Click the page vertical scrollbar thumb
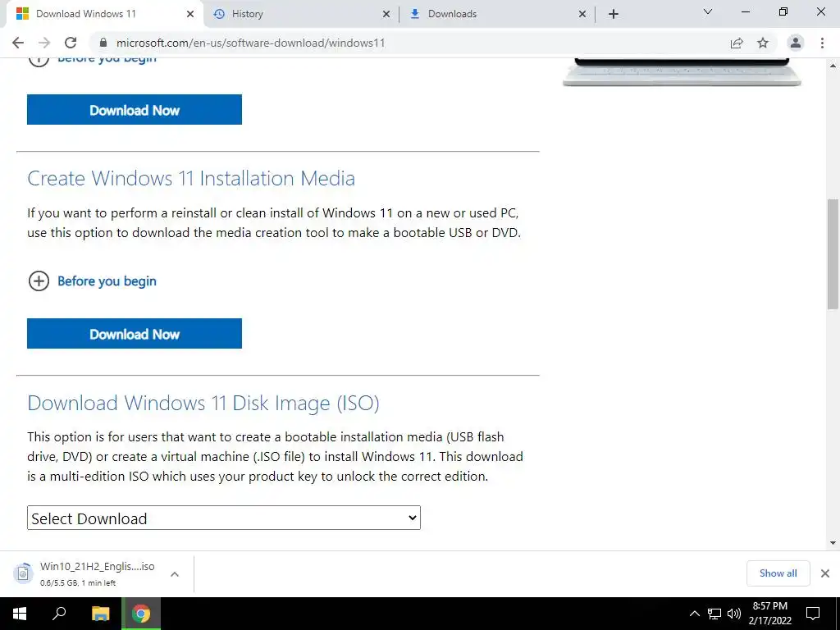The image size is (840, 630). pos(833,254)
